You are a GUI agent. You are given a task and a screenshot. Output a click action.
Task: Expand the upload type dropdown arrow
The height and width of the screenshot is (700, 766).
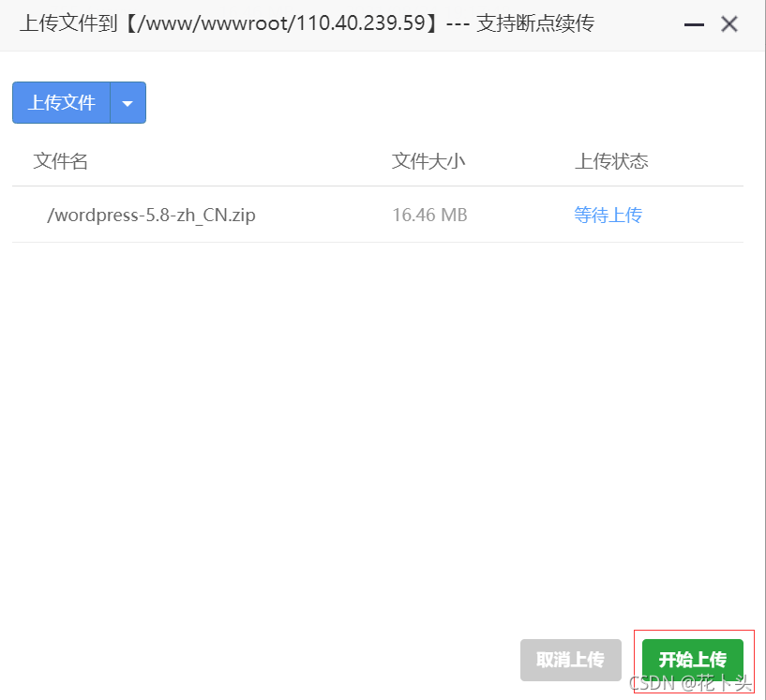pyautogui.click(x=128, y=102)
